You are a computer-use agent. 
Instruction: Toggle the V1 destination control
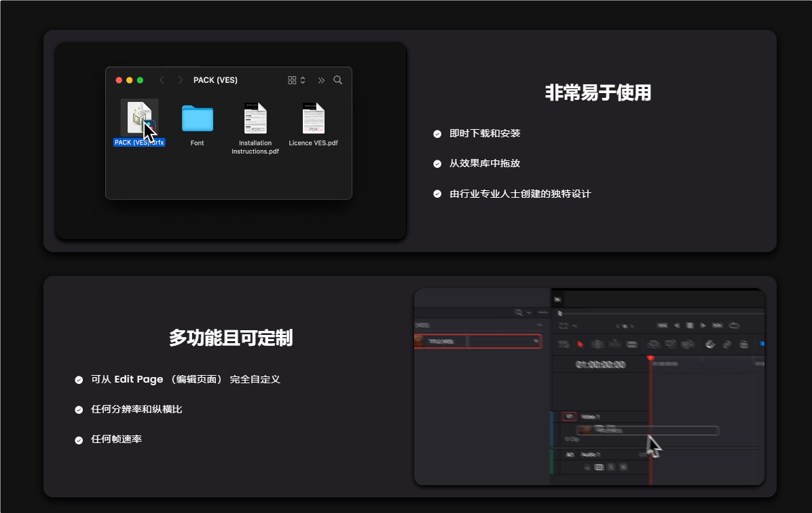[x=569, y=416]
